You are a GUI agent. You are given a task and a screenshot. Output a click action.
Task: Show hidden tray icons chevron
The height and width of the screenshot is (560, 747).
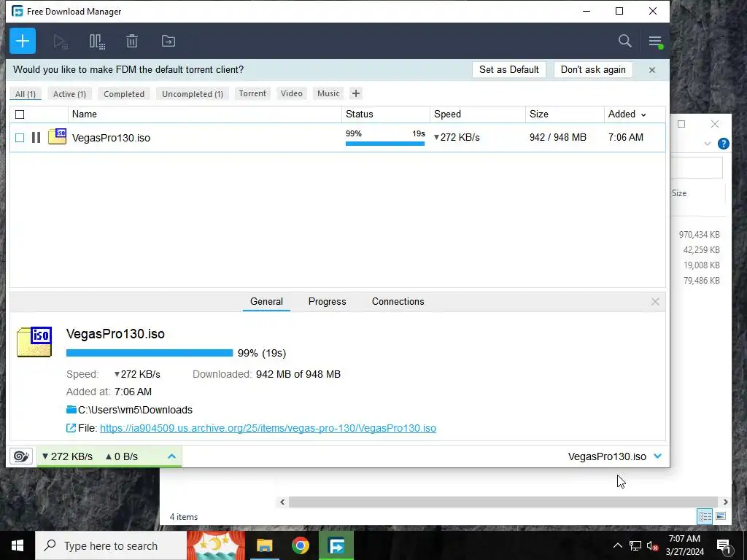[617, 545]
